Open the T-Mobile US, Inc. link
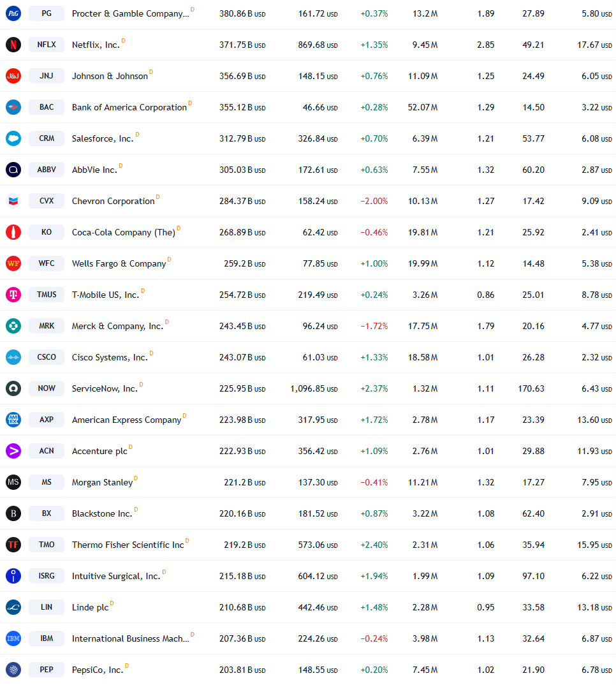 (105, 295)
